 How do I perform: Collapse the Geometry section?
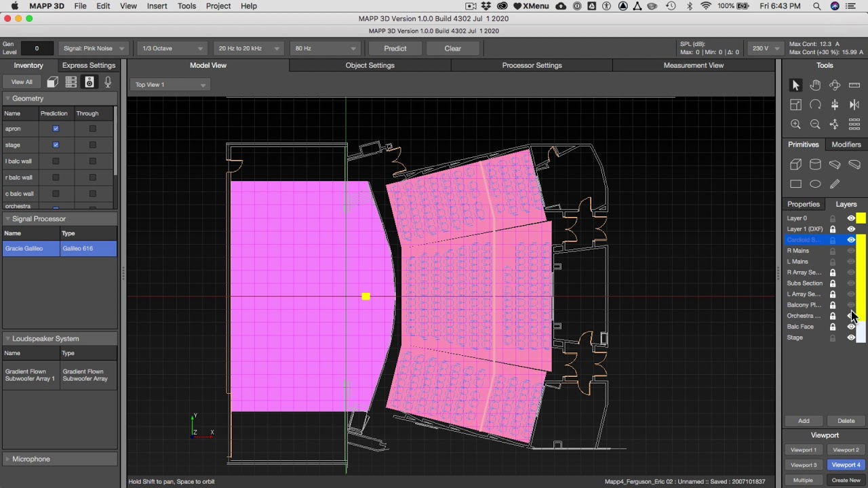click(x=7, y=98)
